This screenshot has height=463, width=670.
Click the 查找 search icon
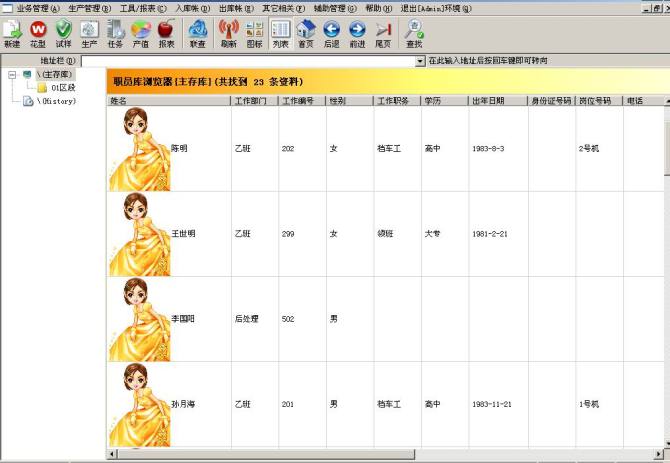click(x=414, y=33)
